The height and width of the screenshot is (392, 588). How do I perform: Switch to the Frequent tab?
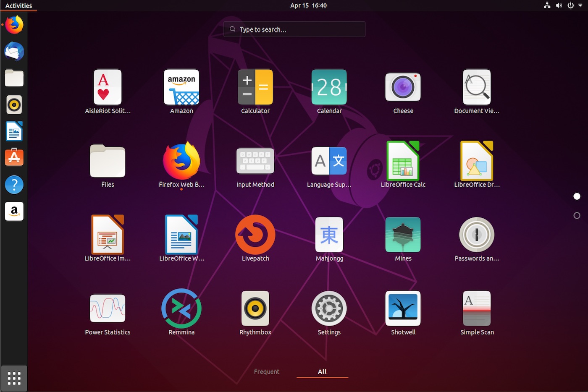pyautogui.click(x=266, y=372)
